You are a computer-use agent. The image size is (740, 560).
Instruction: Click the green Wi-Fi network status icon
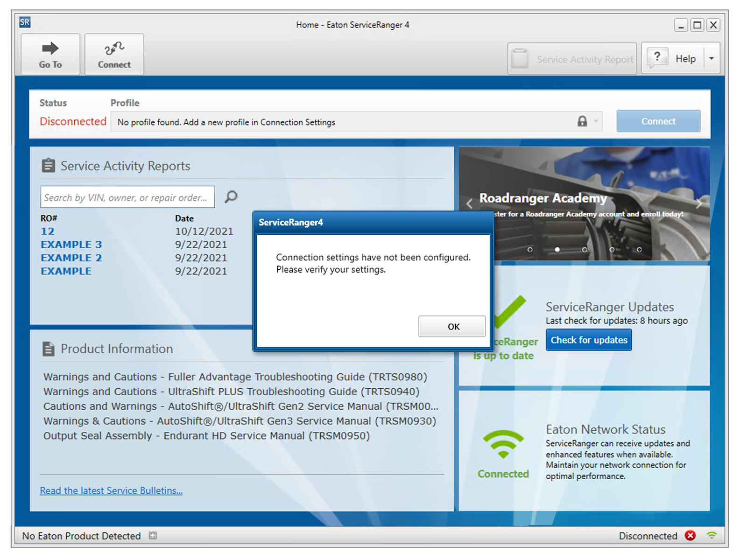click(503, 445)
